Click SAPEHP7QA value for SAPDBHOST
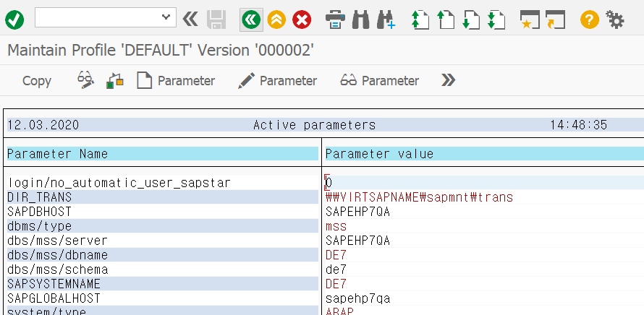This screenshot has height=315, width=644. (357, 212)
